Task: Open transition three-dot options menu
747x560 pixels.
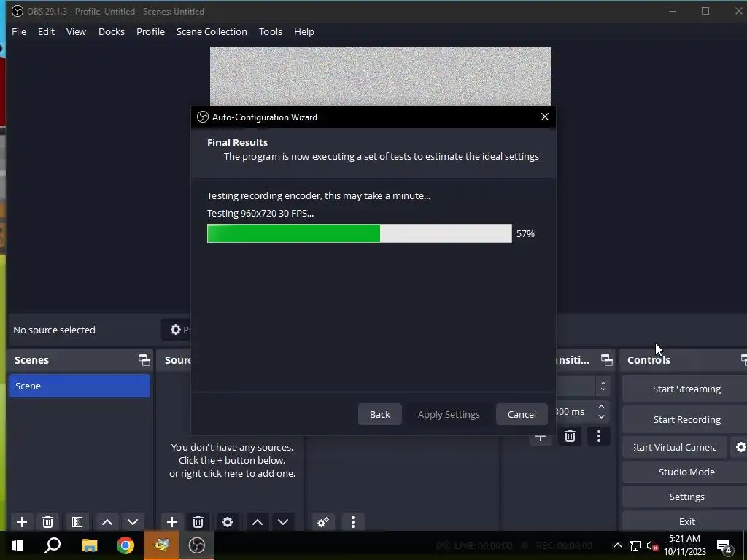Action: [x=599, y=436]
